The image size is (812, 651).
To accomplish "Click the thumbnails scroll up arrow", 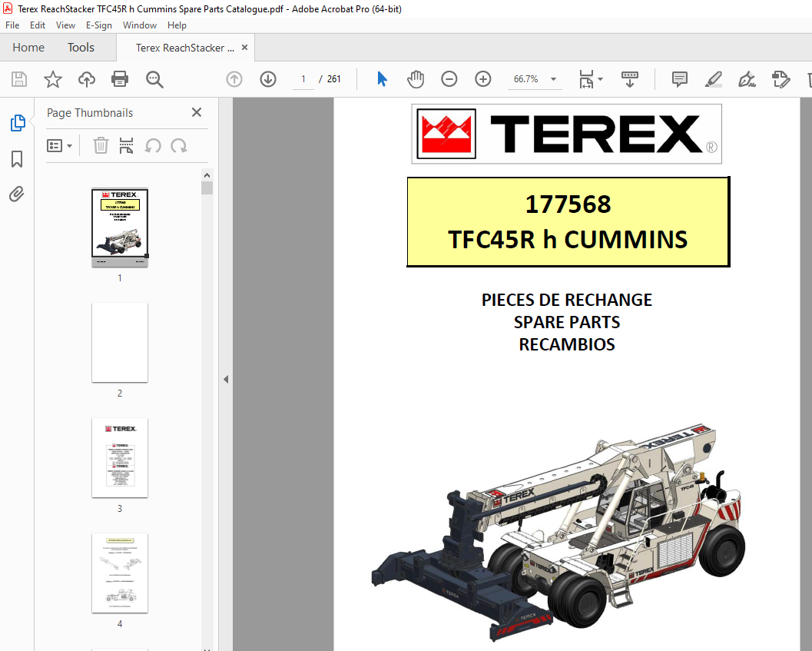I will click(x=207, y=175).
